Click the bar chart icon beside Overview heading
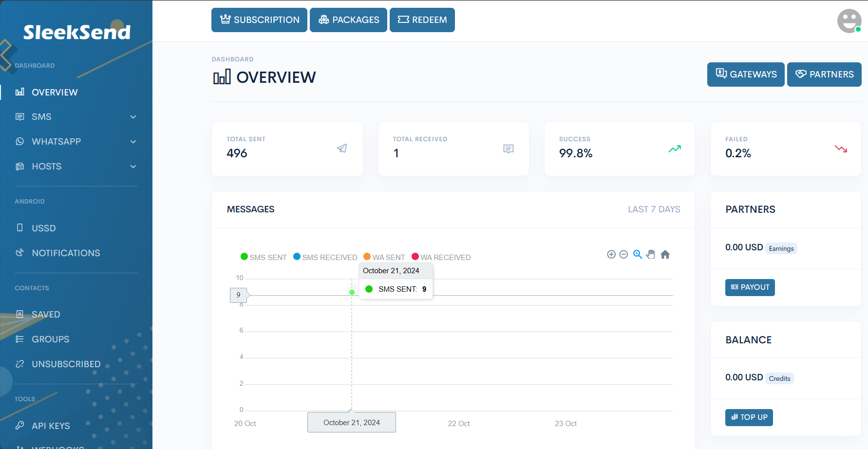Image resolution: width=868 pixels, height=449 pixels. pyautogui.click(x=222, y=77)
